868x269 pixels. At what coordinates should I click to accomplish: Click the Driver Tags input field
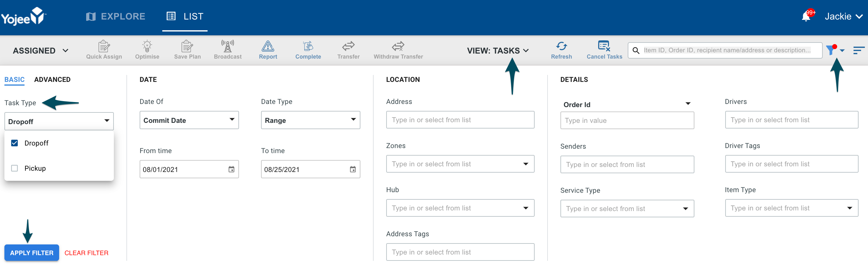[792, 164]
